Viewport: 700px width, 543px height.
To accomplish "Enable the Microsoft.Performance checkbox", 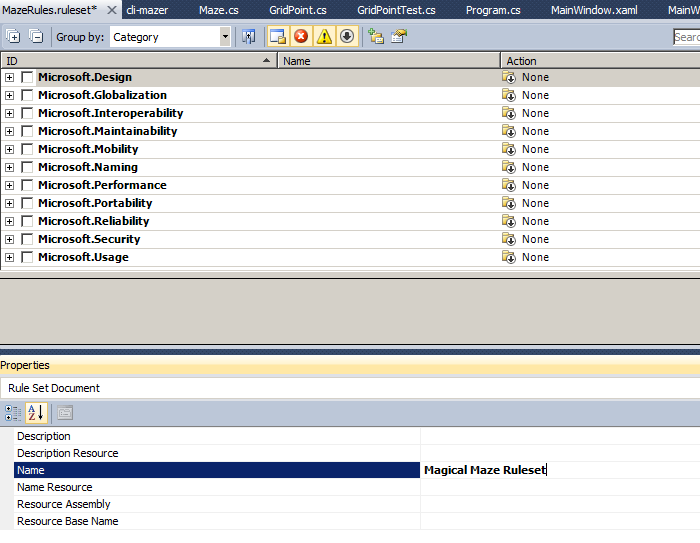I will tap(27, 185).
